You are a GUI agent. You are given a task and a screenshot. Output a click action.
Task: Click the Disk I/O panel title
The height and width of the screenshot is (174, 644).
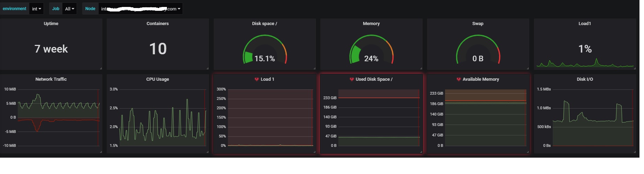pos(585,79)
